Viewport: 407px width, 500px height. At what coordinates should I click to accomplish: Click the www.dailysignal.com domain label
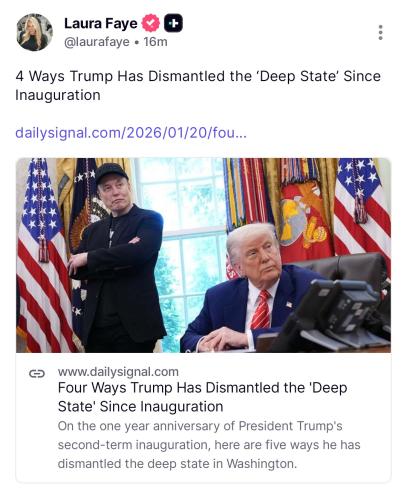118,372
